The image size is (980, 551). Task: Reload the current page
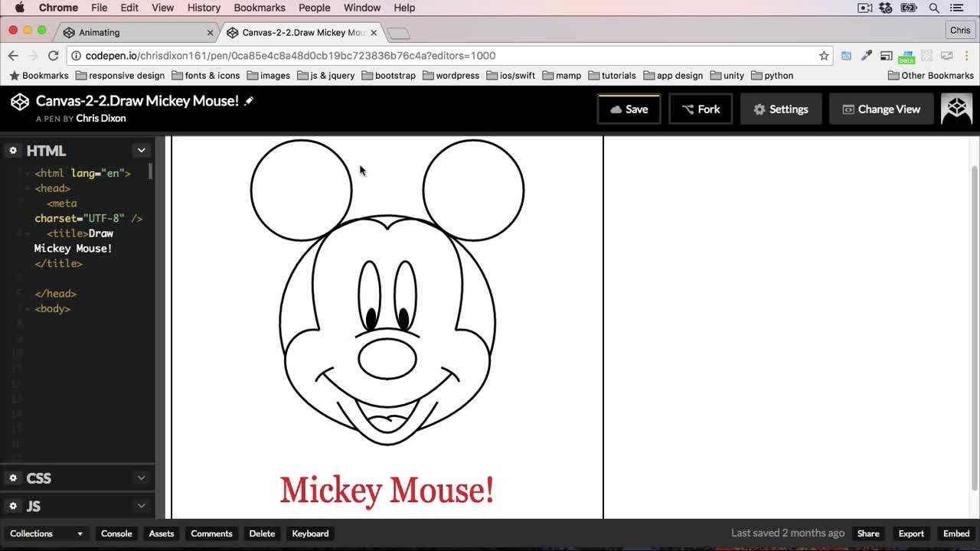point(53,56)
